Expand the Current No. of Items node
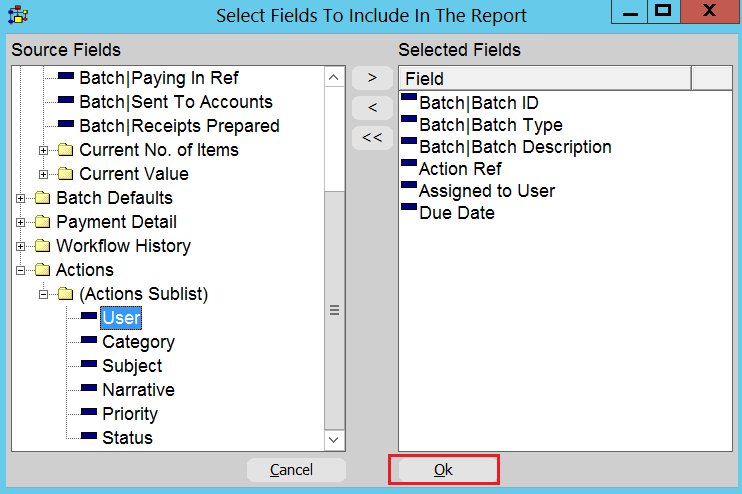Image resolution: width=742 pixels, height=494 pixels. coord(44,150)
